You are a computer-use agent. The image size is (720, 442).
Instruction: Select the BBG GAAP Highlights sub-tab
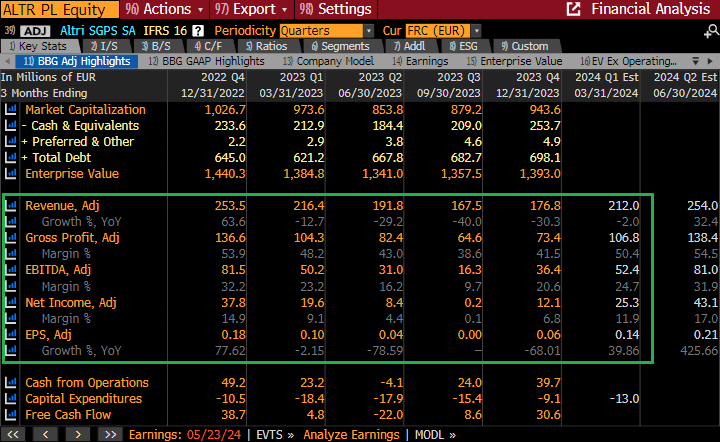coord(211,61)
